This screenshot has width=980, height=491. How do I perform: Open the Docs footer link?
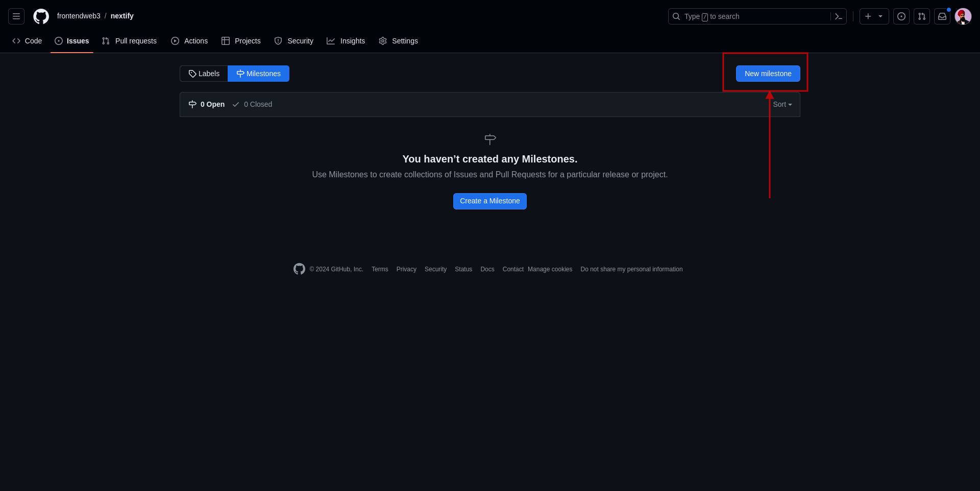click(487, 269)
